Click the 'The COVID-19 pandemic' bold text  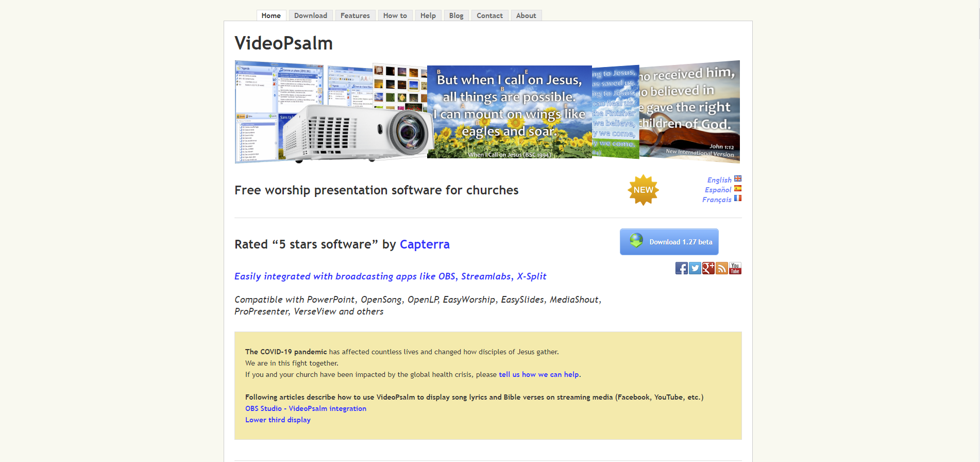286,352
